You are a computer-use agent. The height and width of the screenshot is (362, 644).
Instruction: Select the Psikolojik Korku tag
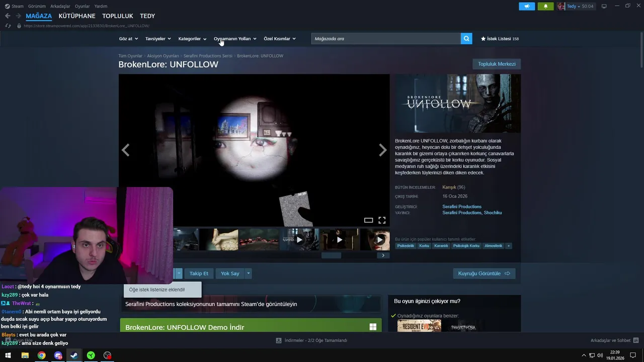coord(466,246)
